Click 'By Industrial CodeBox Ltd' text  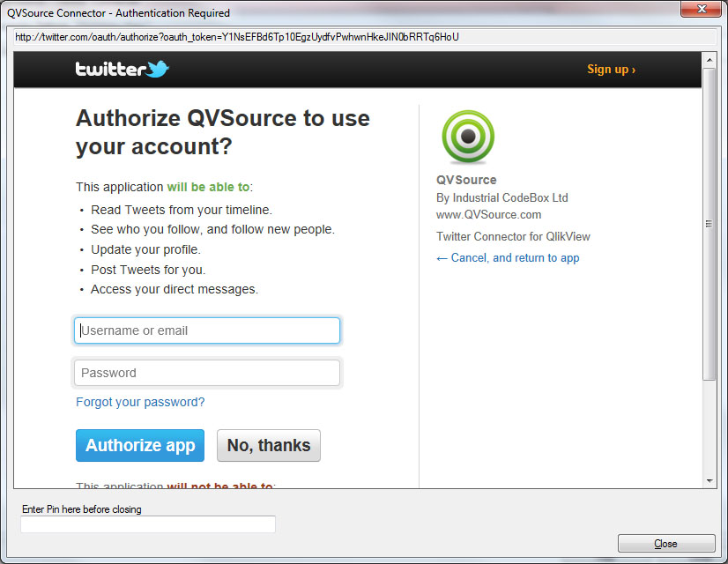point(501,197)
